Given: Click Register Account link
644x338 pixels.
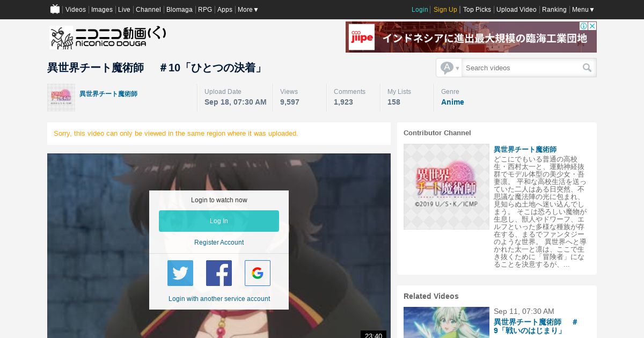Looking at the screenshot, I should click(x=219, y=243).
